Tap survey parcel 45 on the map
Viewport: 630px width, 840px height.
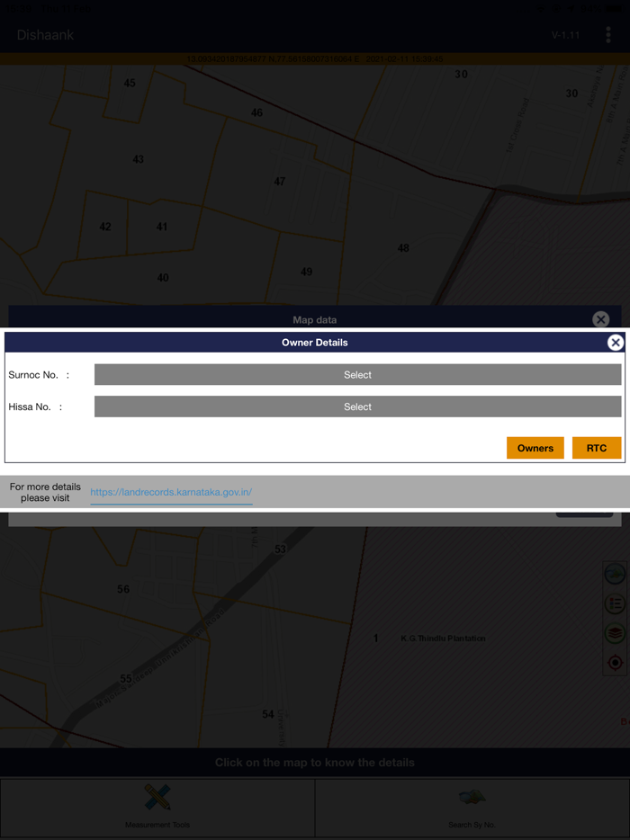pos(130,83)
